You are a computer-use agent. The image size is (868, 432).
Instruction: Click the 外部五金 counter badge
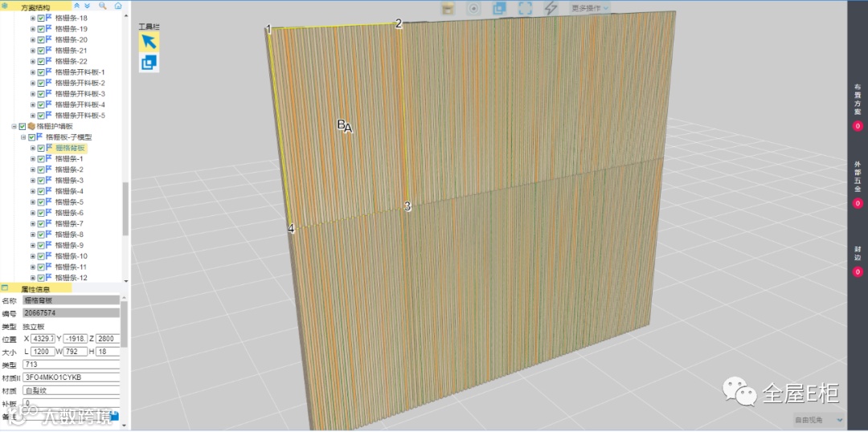(858, 204)
